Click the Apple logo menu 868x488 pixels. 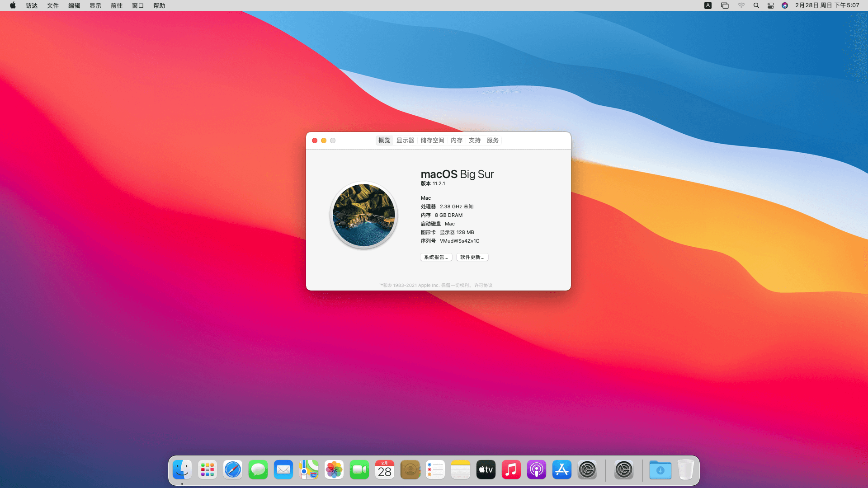click(13, 5)
